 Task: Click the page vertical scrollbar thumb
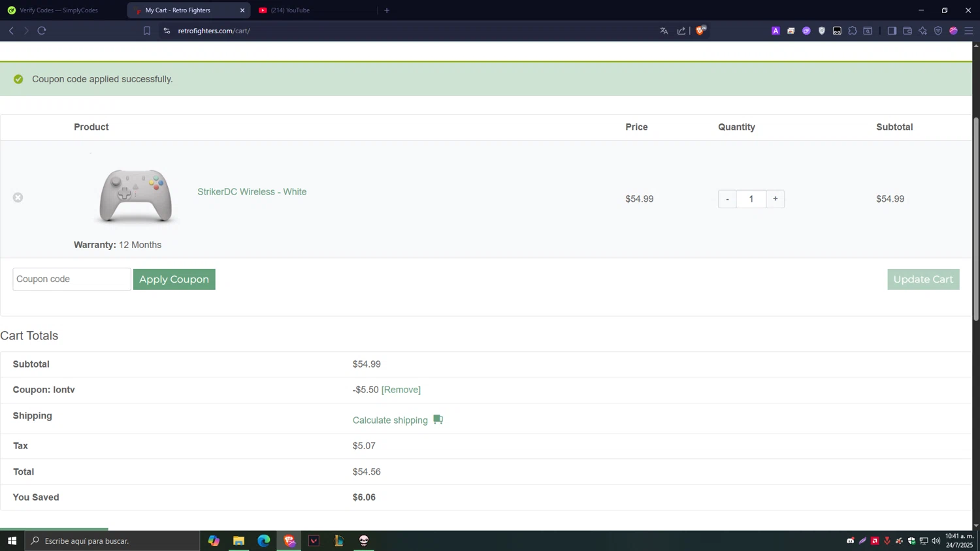click(x=976, y=219)
